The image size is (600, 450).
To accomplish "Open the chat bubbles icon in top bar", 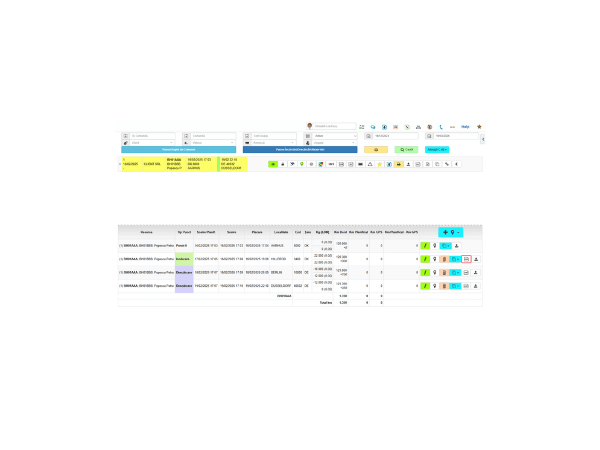I will (372, 127).
